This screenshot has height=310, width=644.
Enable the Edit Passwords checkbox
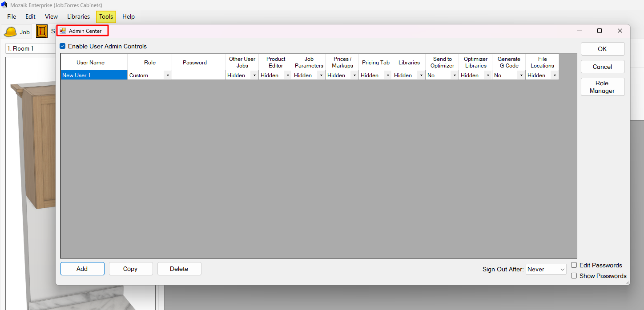(x=574, y=265)
